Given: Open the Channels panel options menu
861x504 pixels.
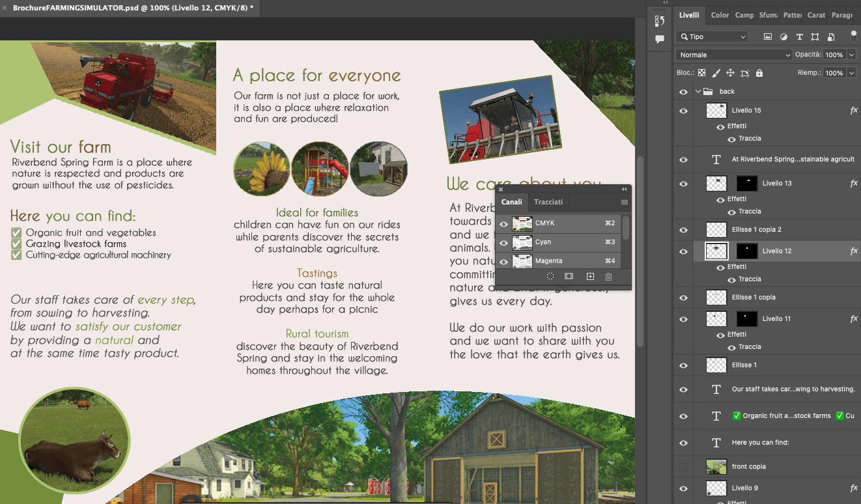Looking at the screenshot, I should 624,203.
